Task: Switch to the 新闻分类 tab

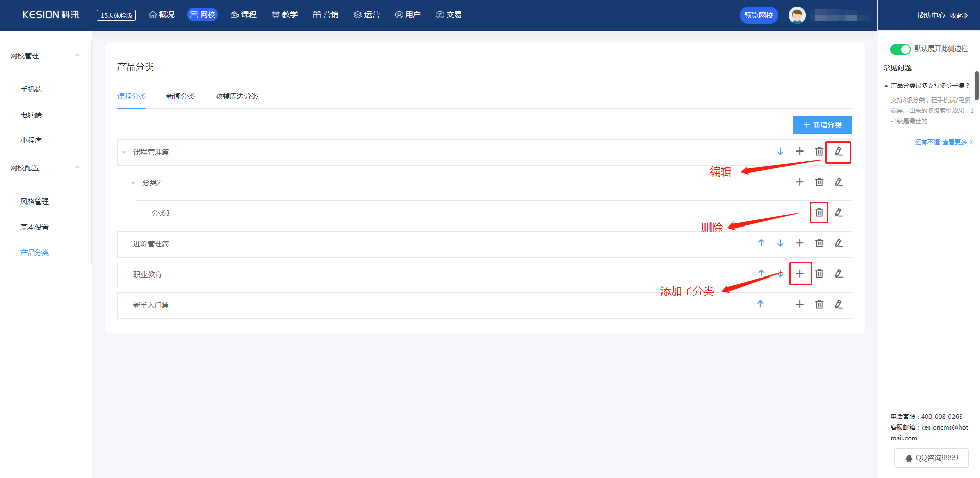Action: [x=181, y=96]
